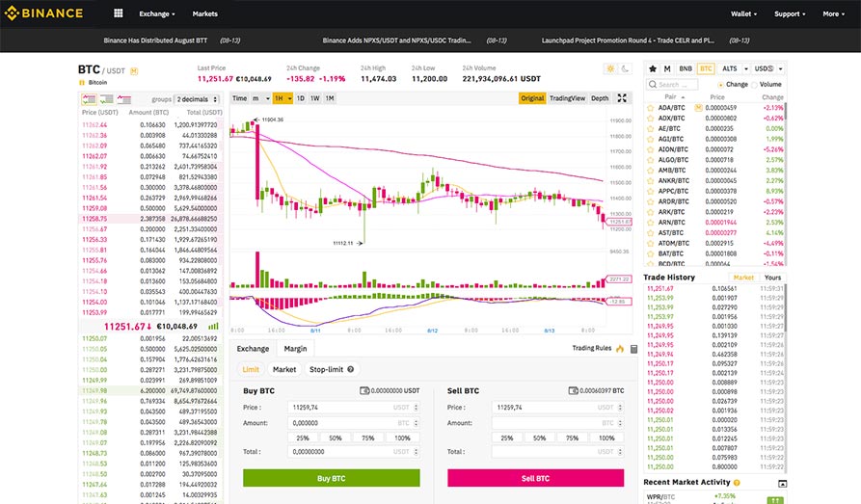This screenshot has width=861, height=504.
Task: Select the BNB markets tab
Action: 686,69
